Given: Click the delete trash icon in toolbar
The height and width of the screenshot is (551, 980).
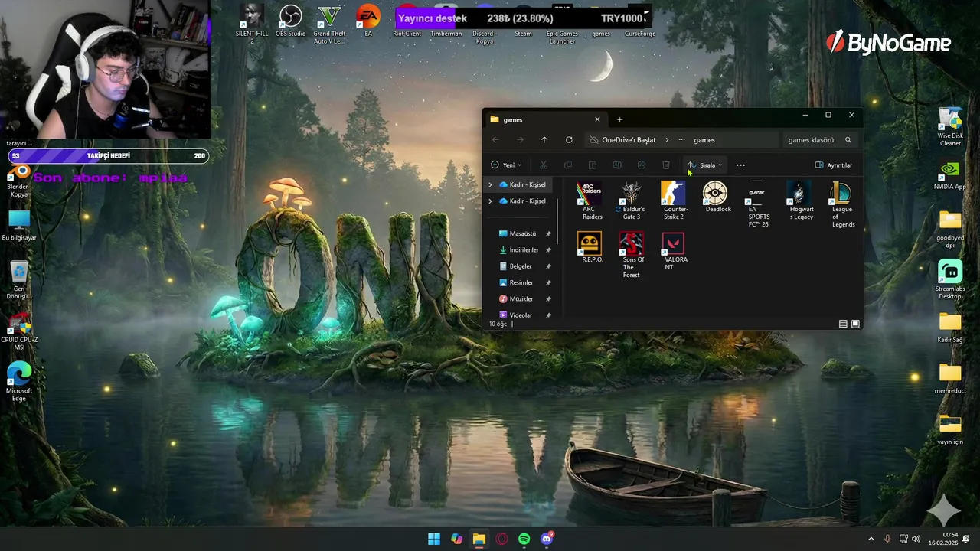Looking at the screenshot, I should pyautogui.click(x=666, y=165).
